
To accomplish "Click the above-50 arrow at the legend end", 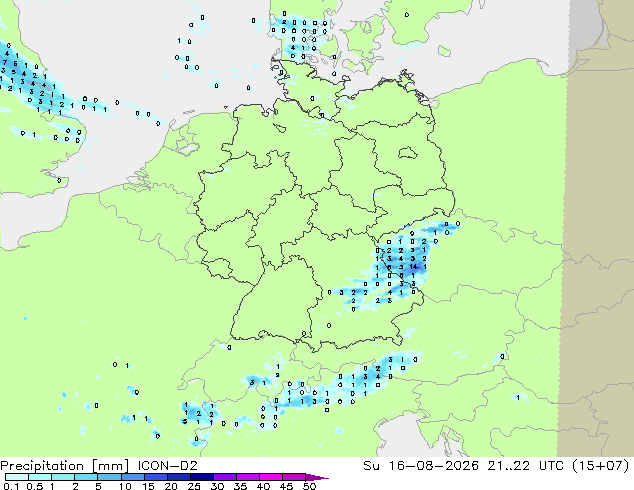I will 317,477.
